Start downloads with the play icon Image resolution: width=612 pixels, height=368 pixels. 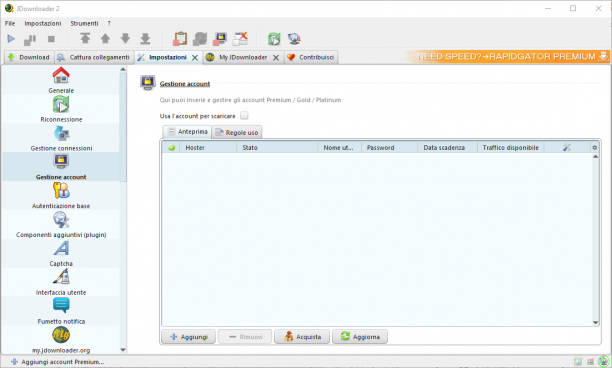(11, 39)
